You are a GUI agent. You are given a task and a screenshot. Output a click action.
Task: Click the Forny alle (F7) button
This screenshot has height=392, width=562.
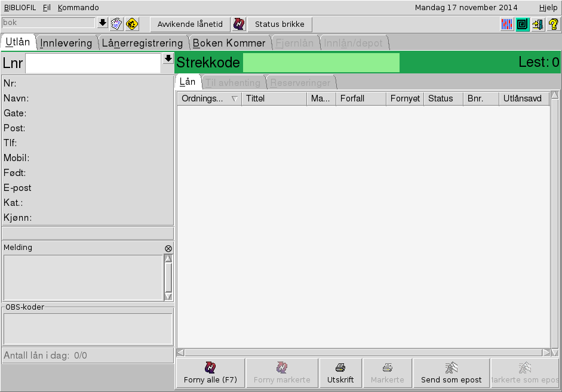tap(210, 373)
